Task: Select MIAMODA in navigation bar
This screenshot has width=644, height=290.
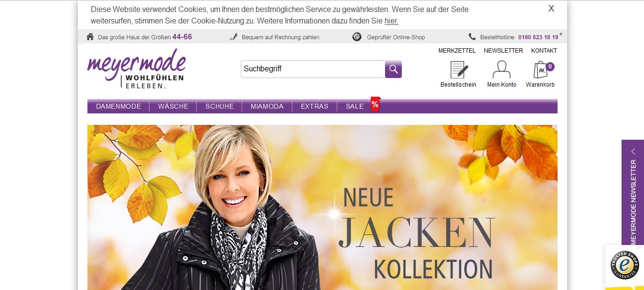Action: 267,106
